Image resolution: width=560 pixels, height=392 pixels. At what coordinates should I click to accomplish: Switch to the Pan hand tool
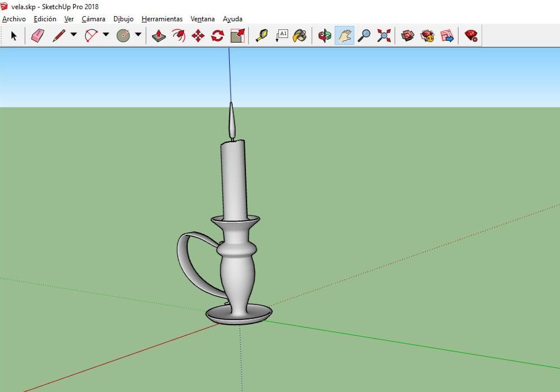point(346,36)
